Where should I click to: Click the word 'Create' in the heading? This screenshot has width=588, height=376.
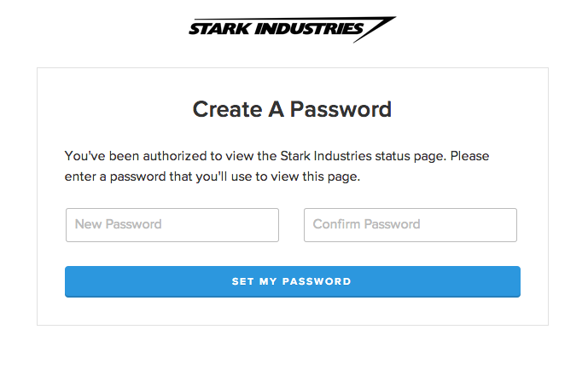(x=227, y=109)
